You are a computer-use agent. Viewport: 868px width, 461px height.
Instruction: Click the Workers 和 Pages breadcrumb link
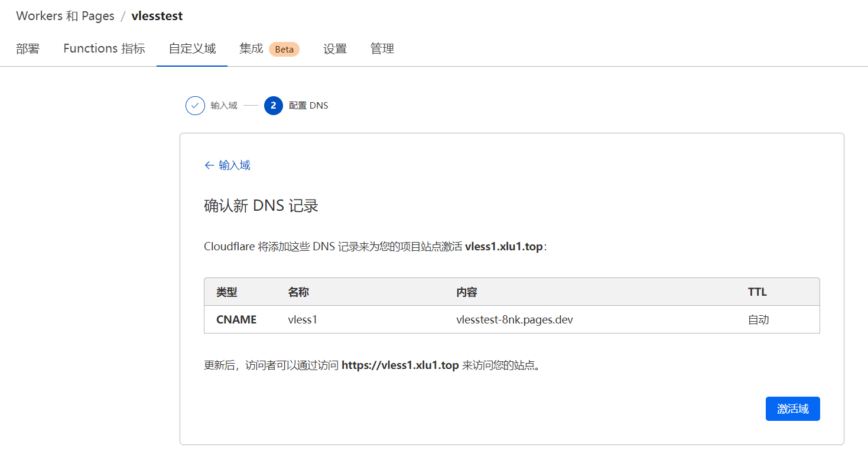coord(65,16)
